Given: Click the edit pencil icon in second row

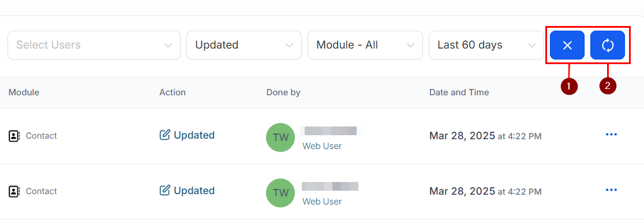Looking at the screenshot, I should 164,191.
